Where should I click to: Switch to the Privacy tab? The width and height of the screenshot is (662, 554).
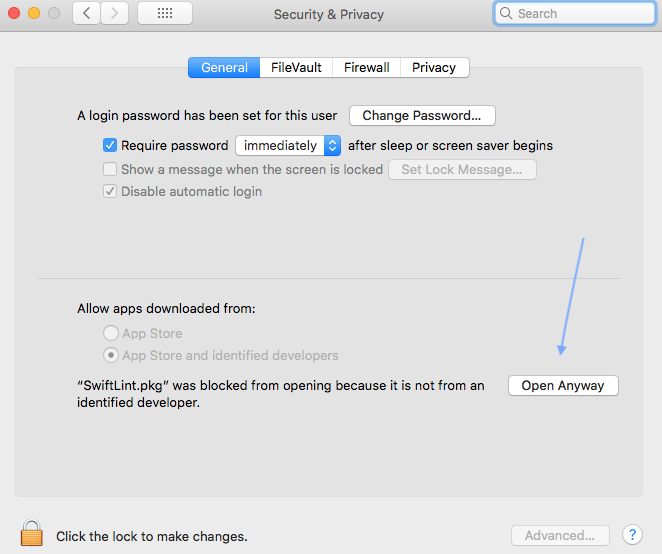(x=434, y=68)
